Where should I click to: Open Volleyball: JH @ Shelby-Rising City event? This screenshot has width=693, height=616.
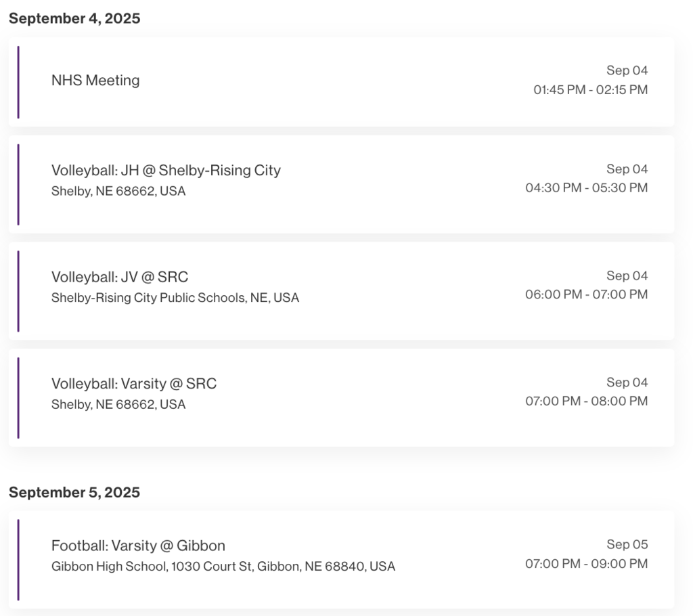click(341, 184)
